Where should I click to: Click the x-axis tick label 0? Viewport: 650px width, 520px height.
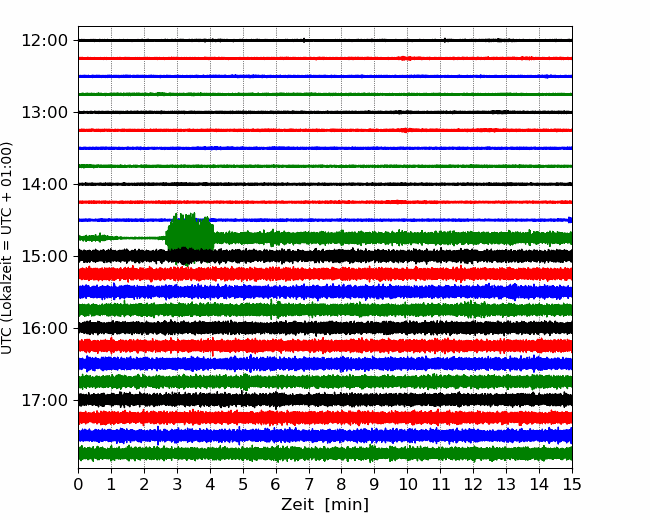coord(78,484)
